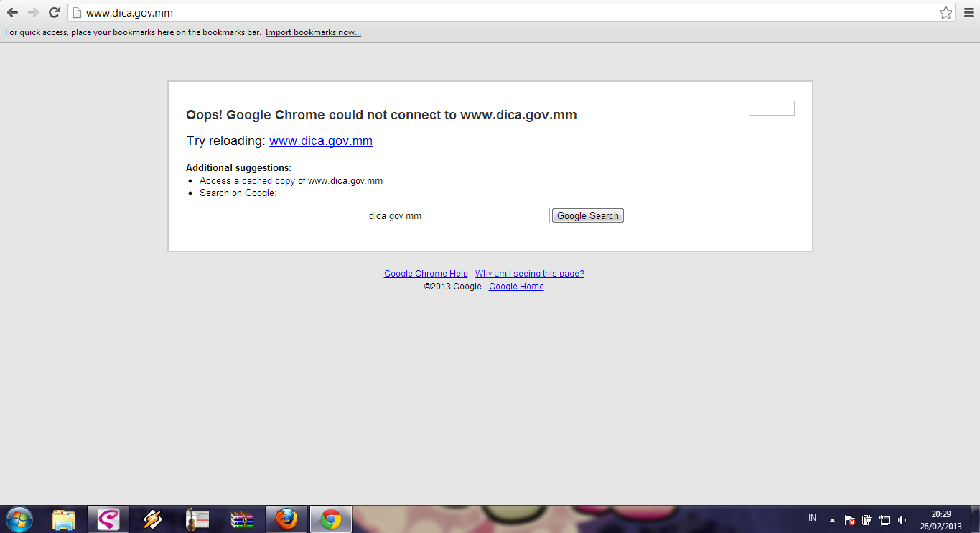The width and height of the screenshot is (980, 533).
Task: Go back using the browser back arrow
Action: (12, 13)
